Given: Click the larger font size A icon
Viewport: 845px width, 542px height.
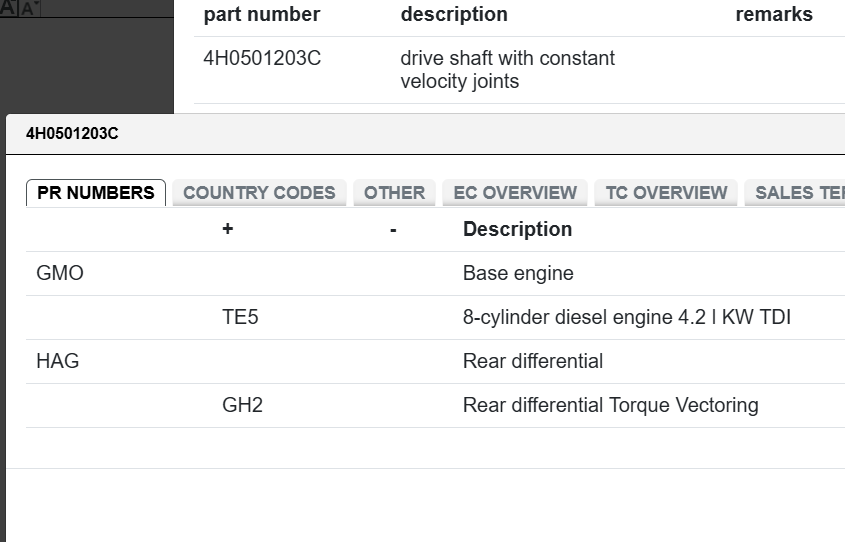Looking at the screenshot, I should click(9, 7).
